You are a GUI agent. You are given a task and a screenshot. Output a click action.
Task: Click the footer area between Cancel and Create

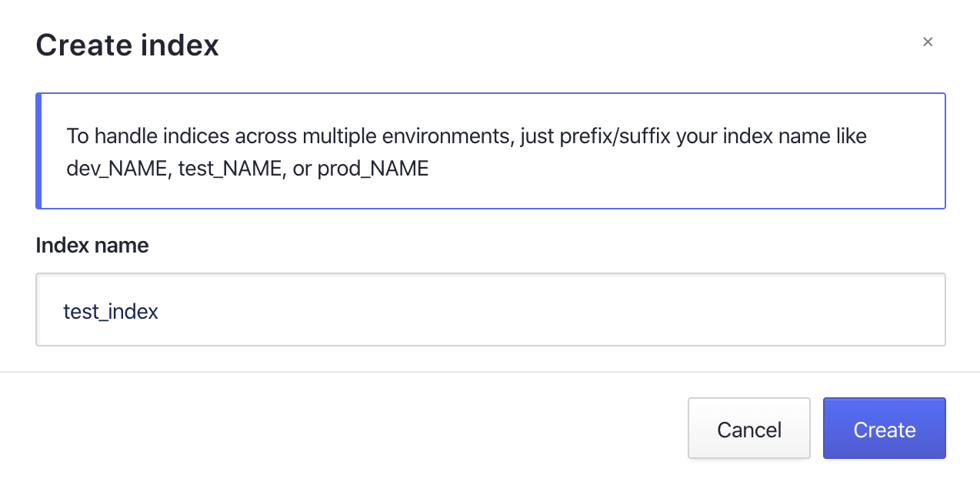point(816,429)
